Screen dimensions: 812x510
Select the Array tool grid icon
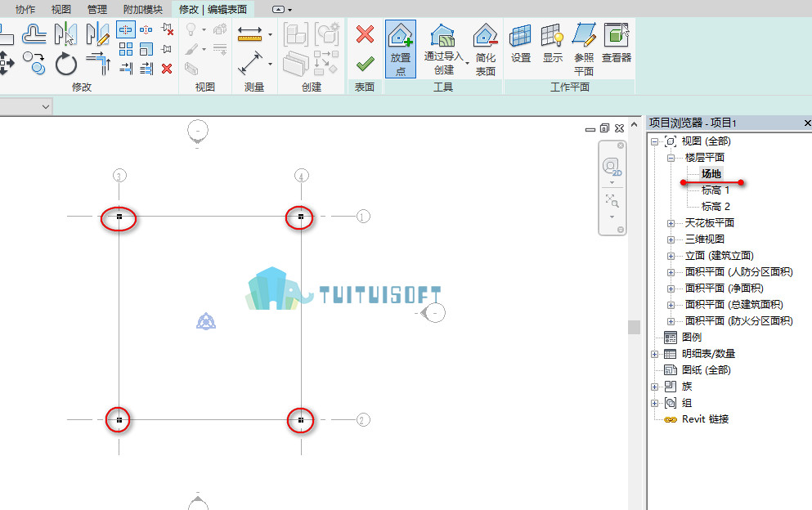(x=126, y=49)
